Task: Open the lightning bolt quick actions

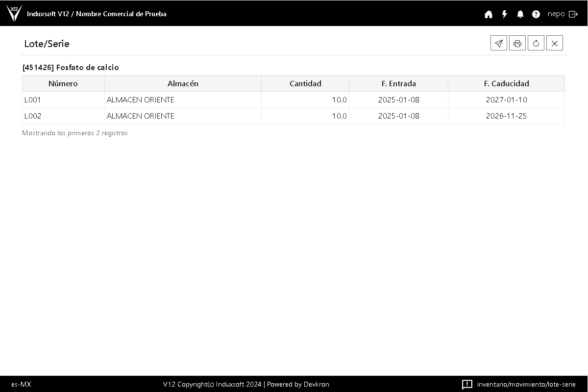Action: click(x=504, y=14)
